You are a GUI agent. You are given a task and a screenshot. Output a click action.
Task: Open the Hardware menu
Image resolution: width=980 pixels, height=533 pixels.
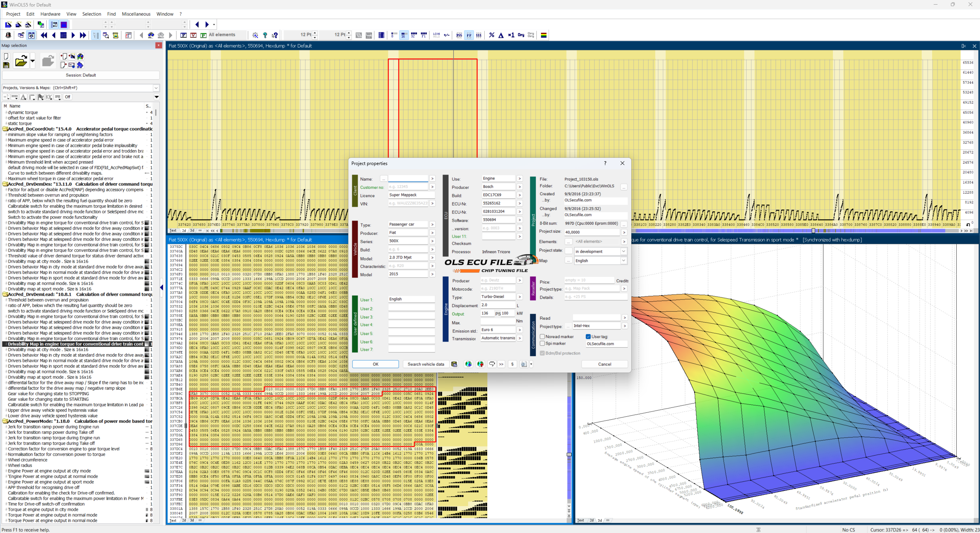(50, 14)
